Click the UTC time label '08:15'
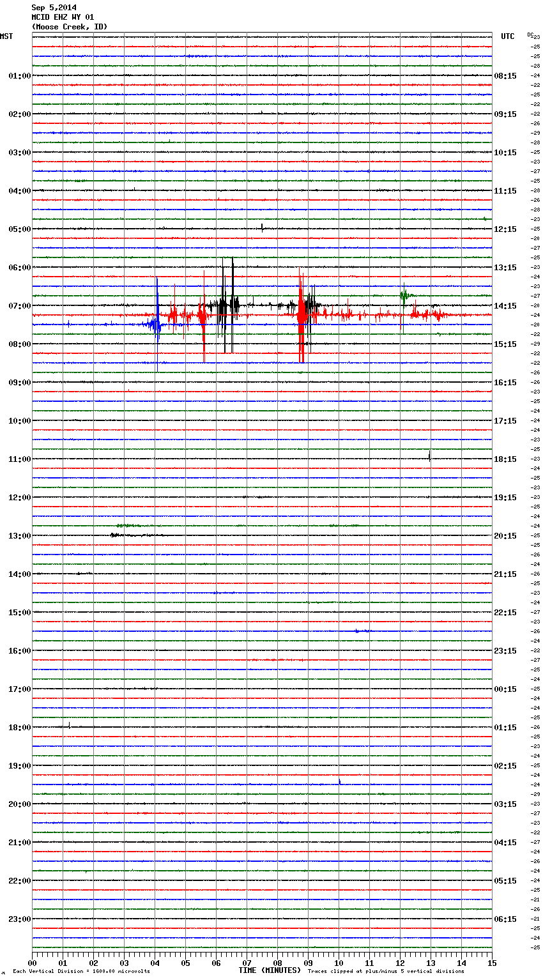 pos(505,76)
